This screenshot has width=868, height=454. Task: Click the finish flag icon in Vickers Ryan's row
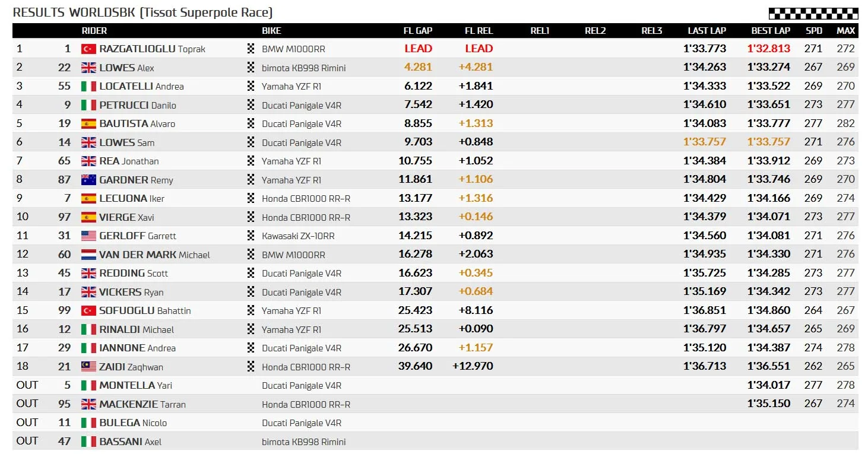coord(251,292)
